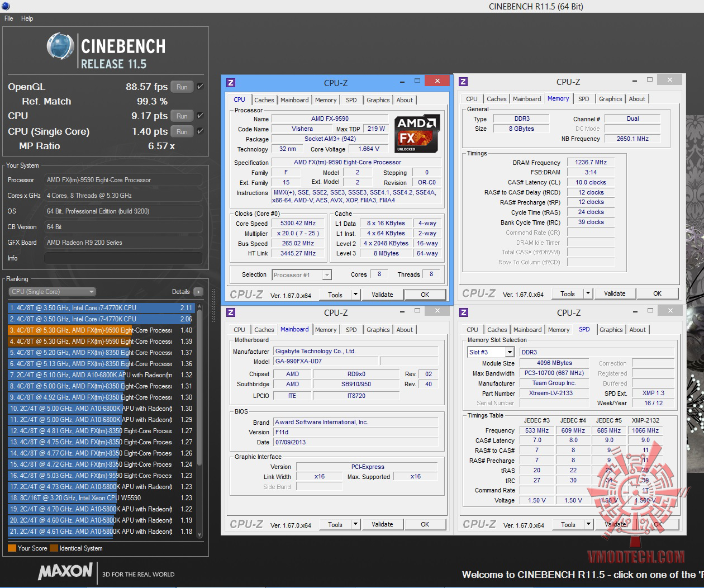Run the CPU benchmark

click(182, 116)
